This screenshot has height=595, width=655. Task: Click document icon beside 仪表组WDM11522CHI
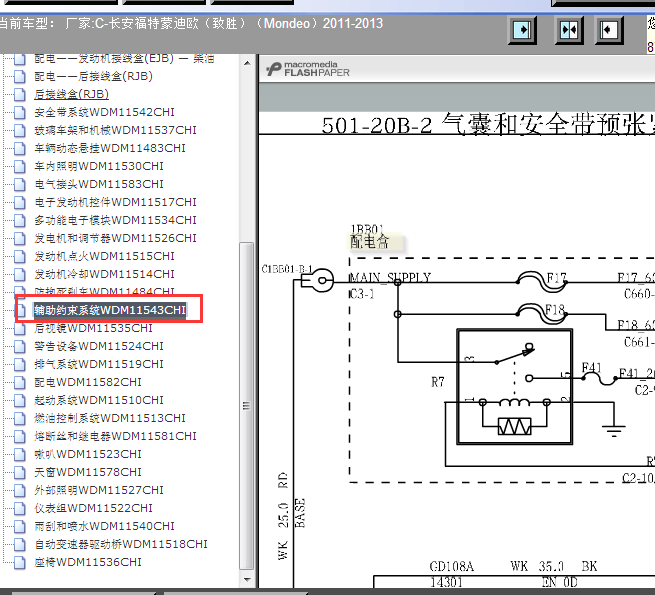[x=20, y=508]
